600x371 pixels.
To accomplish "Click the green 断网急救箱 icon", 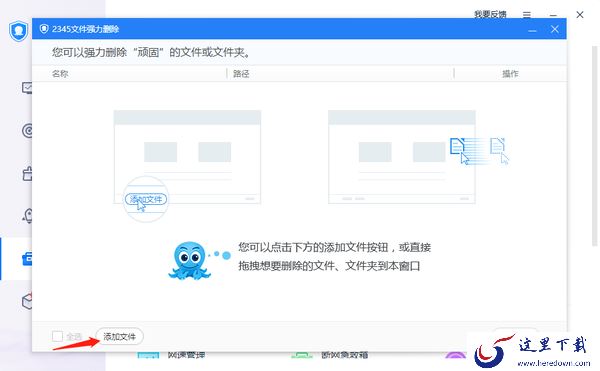I will tap(302, 356).
